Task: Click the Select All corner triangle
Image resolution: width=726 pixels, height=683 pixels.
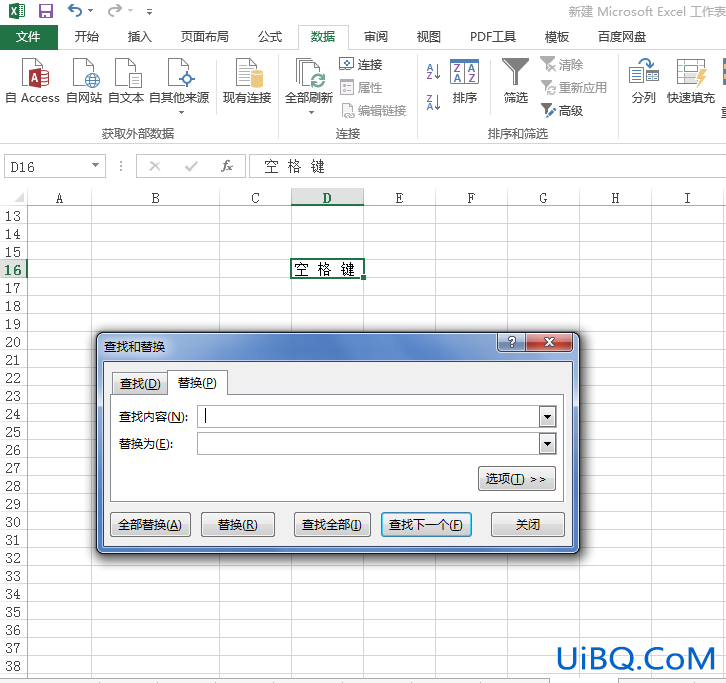Action: (x=18, y=198)
